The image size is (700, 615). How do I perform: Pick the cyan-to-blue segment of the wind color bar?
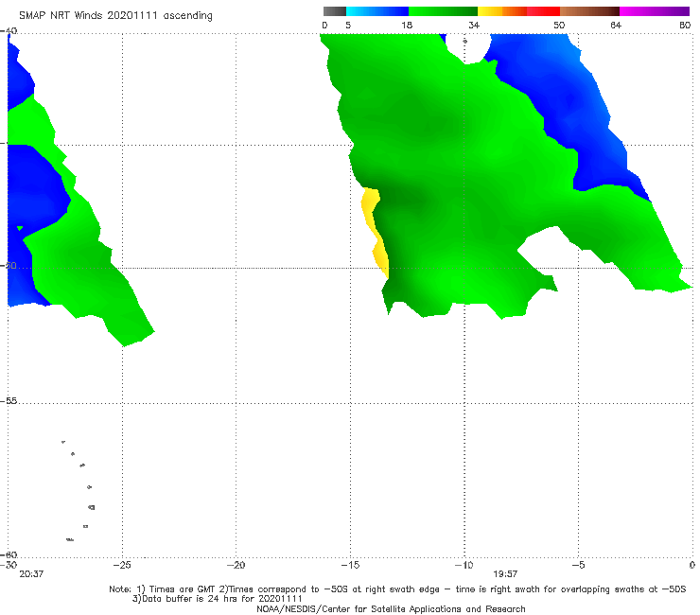pyautogui.click(x=377, y=11)
